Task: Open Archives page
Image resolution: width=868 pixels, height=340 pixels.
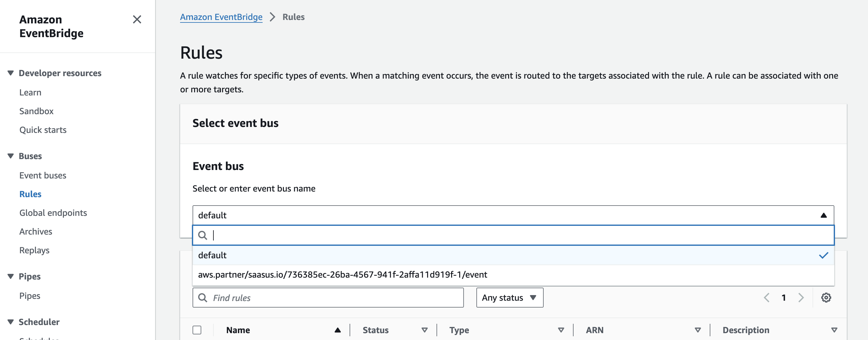Action: point(36,231)
